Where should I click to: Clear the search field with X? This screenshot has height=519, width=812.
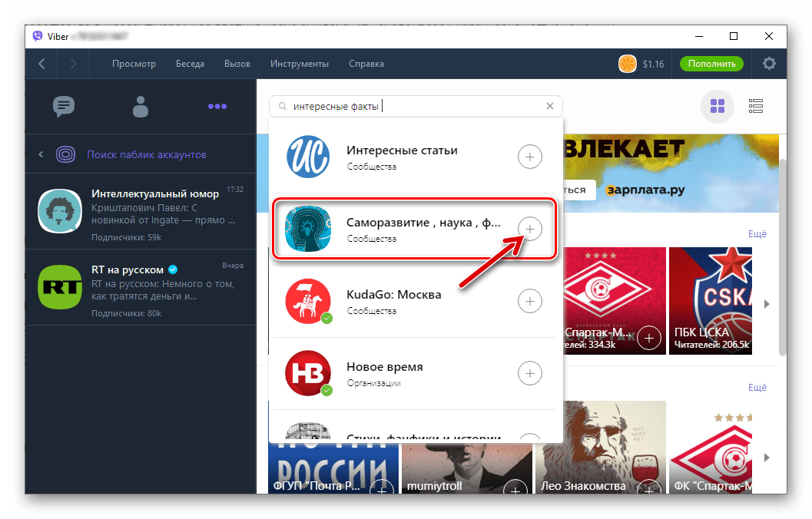549,107
